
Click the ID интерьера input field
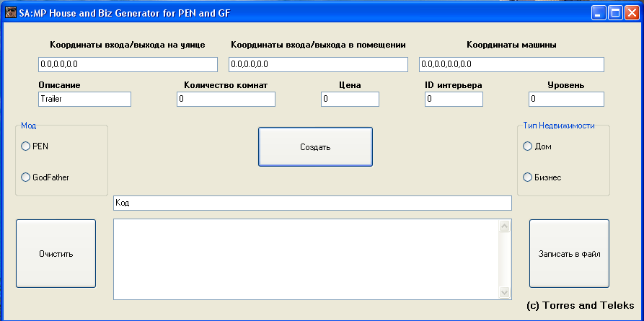[454, 99]
